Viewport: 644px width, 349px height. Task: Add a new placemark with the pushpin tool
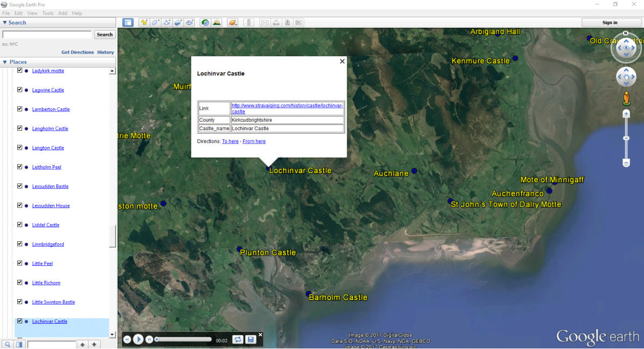point(144,23)
